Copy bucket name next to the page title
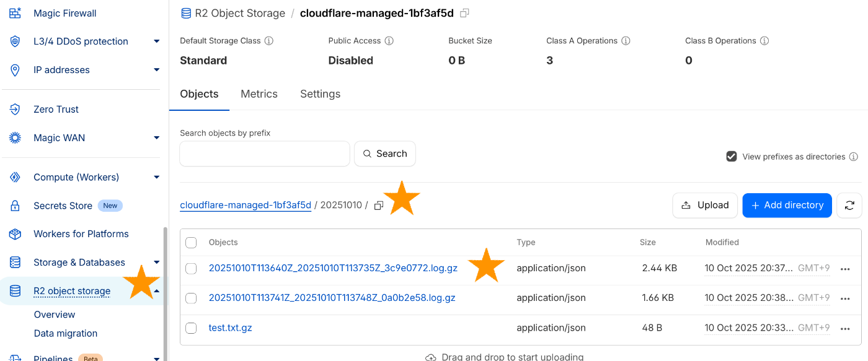This screenshot has height=361, width=868. [464, 13]
